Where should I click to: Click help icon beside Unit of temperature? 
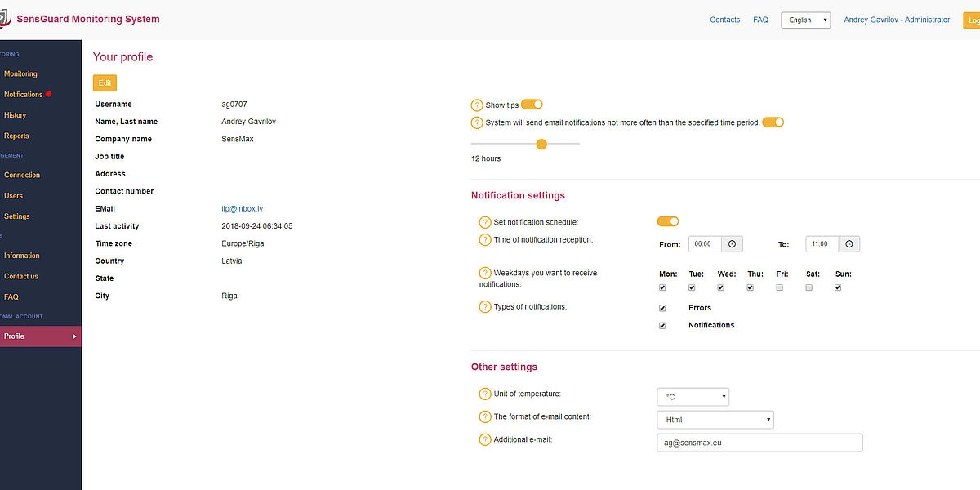[x=485, y=394]
